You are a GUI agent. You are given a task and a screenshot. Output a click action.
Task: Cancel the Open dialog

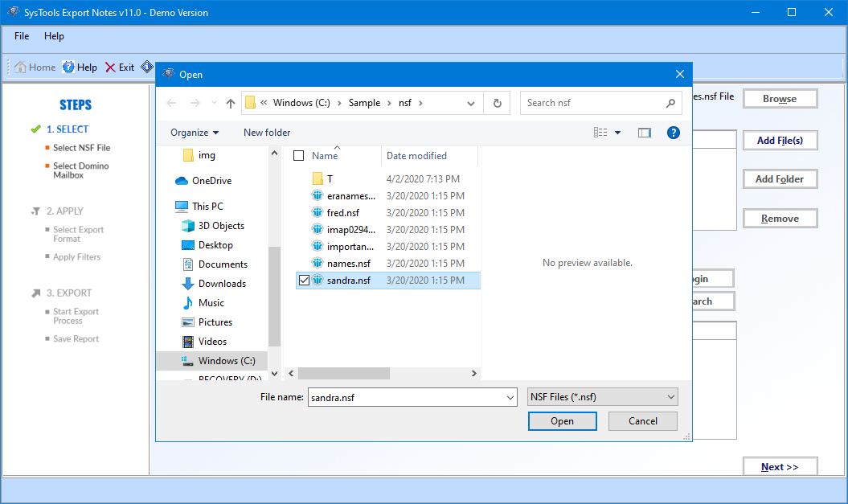click(642, 421)
